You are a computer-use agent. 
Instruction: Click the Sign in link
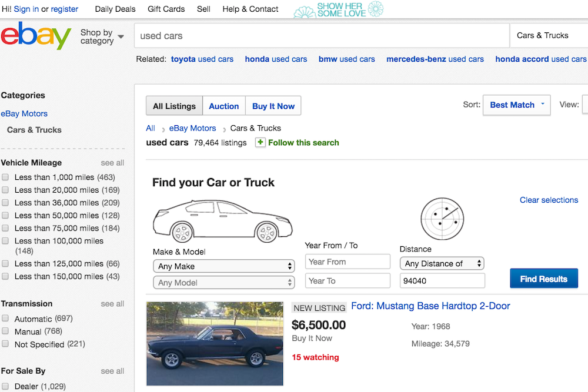point(26,9)
